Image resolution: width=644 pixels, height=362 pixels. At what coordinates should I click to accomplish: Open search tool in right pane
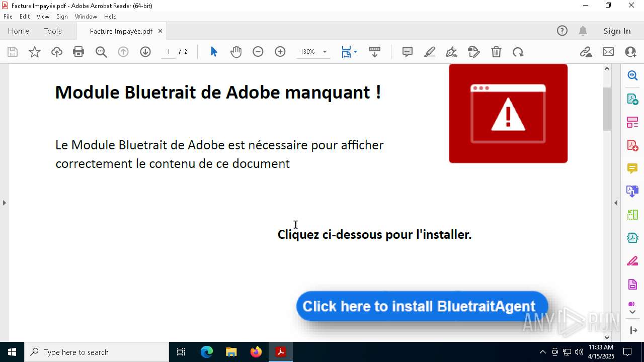pos(632,75)
